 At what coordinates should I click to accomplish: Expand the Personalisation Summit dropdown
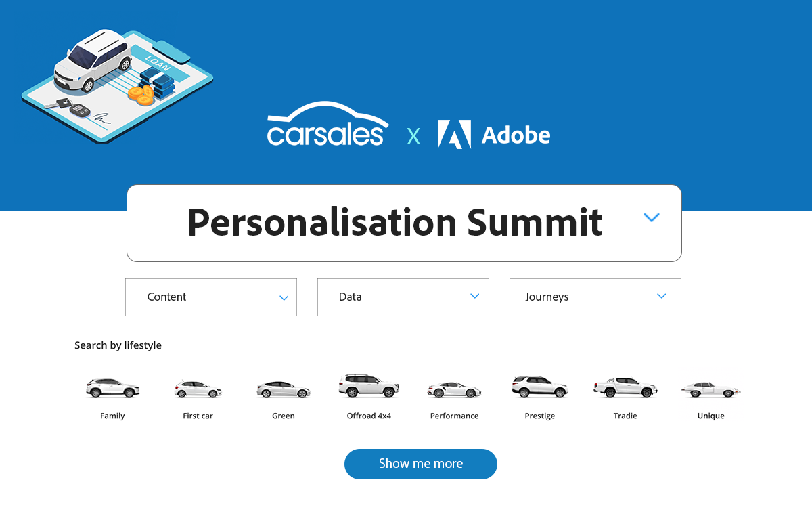[652, 217]
